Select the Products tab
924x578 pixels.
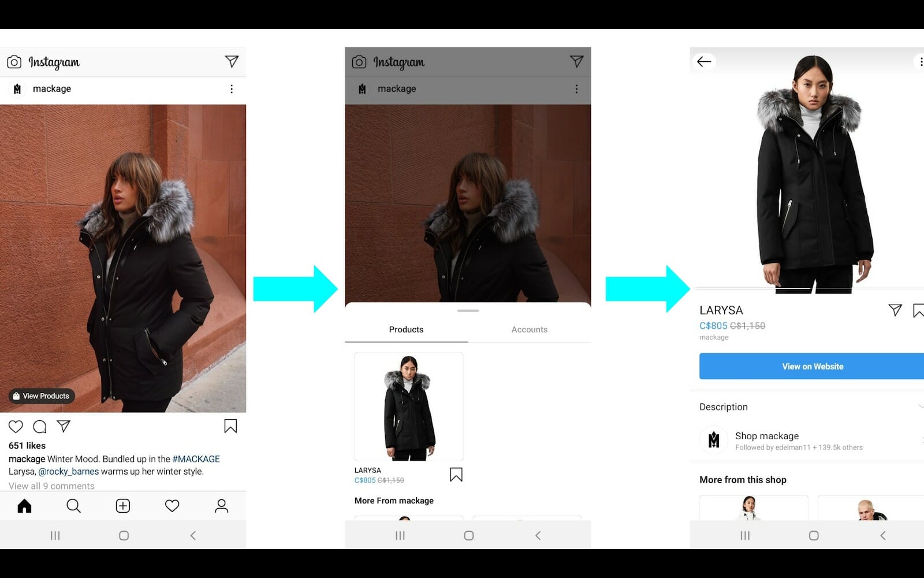(406, 329)
